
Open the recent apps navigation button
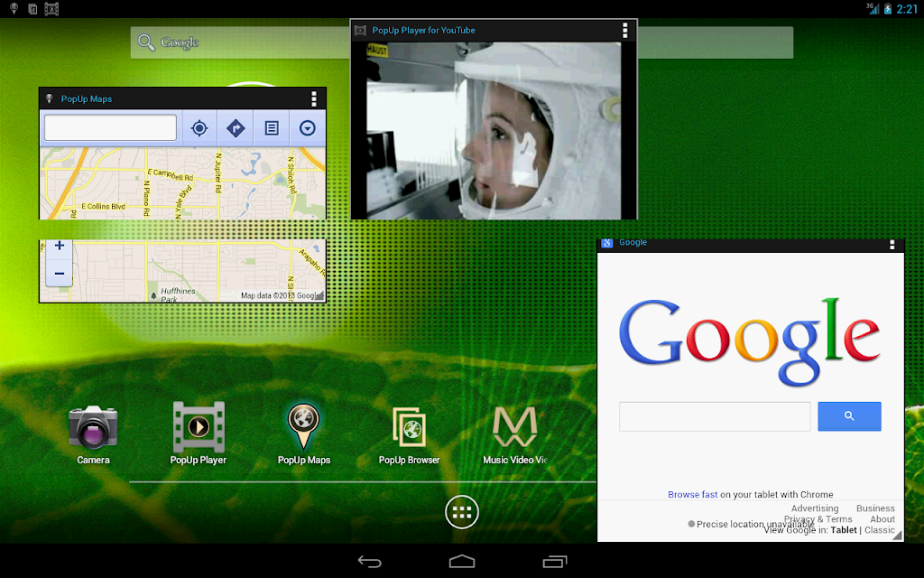[x=555, y=562]
